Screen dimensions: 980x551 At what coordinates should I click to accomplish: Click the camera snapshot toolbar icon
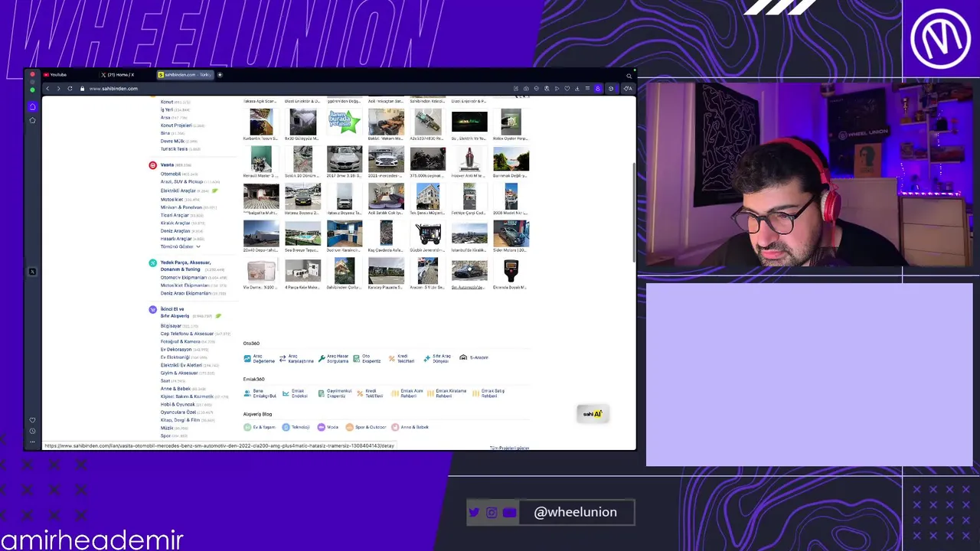pyautogui.click(x=526, y=89)
